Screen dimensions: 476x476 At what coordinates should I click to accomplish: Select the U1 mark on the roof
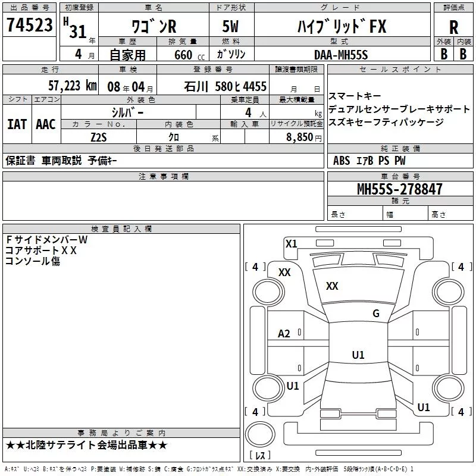pyautogui.click(x=358, y=355)
